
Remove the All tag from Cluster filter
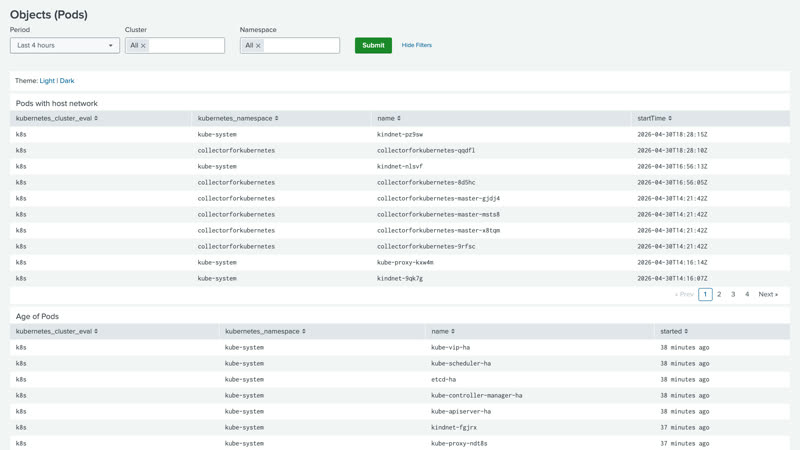click(x=143, y=46)
